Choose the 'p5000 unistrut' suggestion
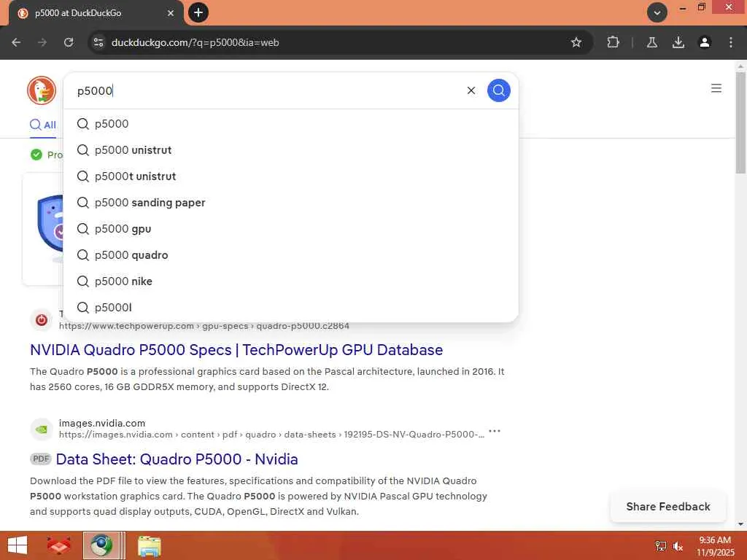 290,150
